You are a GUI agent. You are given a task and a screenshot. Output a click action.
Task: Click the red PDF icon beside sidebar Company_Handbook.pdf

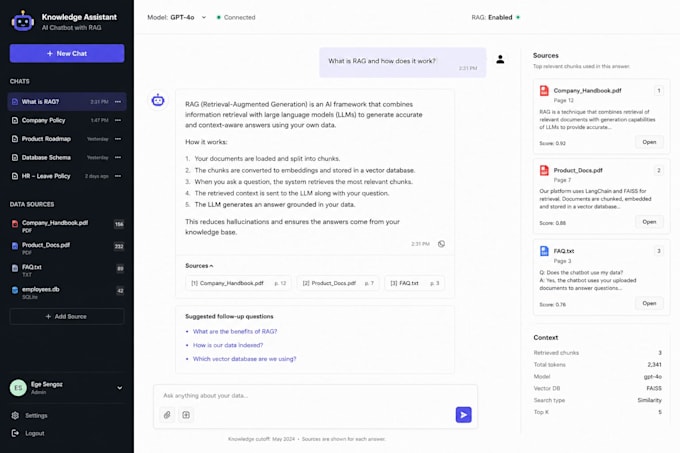coord(15,224)
